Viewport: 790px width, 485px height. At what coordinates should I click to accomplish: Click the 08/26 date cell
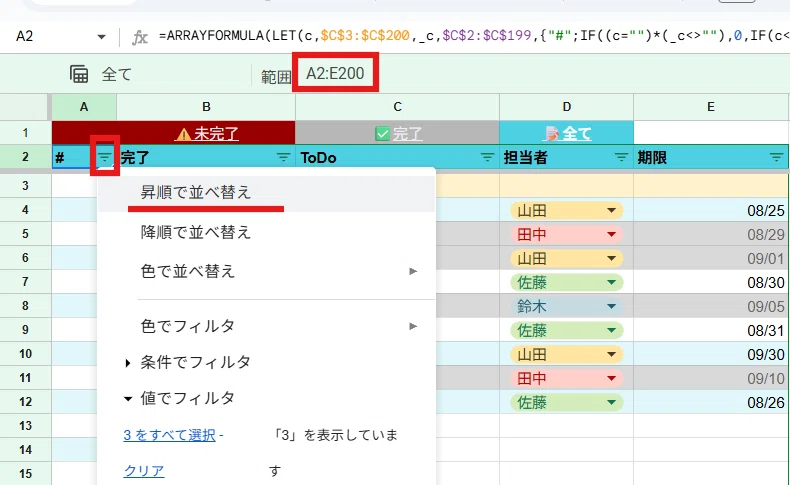[711, 402]
